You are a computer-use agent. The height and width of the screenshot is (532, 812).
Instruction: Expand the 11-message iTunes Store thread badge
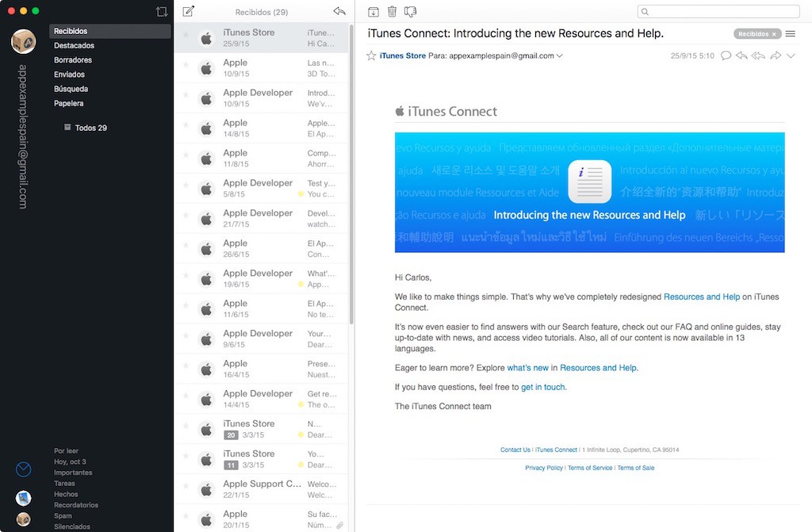[x=231, y=465]
